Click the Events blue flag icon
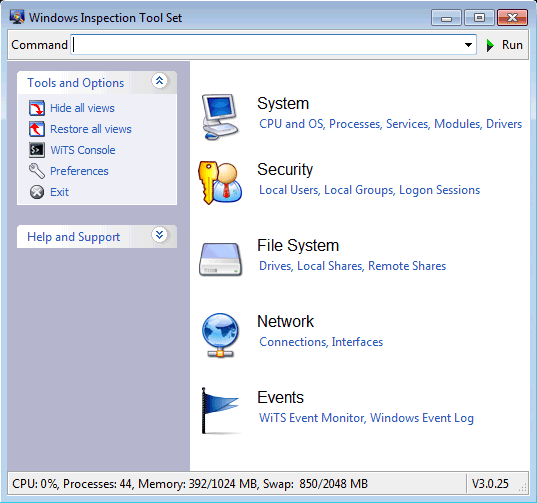Screen dimensions: 537x503 220,411
